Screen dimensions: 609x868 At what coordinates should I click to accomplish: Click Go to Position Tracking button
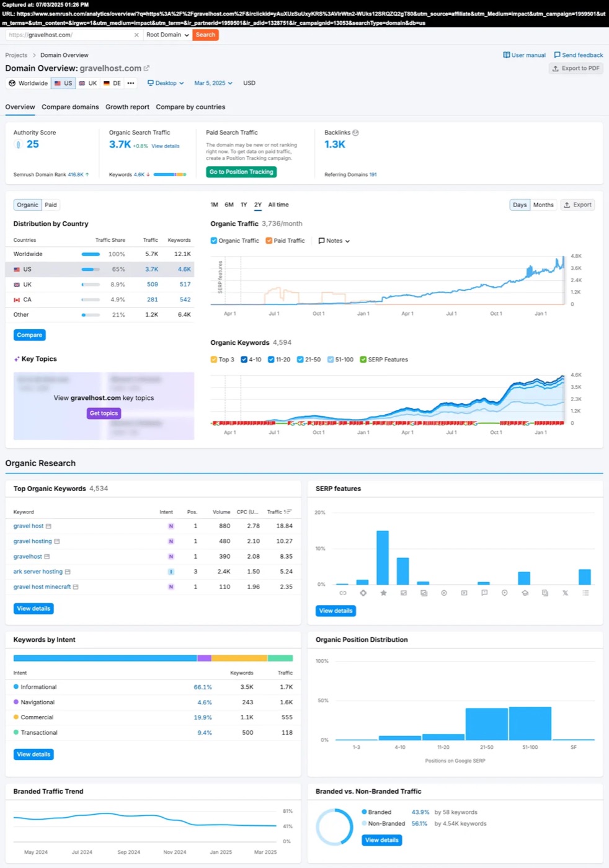pos(241,172)
